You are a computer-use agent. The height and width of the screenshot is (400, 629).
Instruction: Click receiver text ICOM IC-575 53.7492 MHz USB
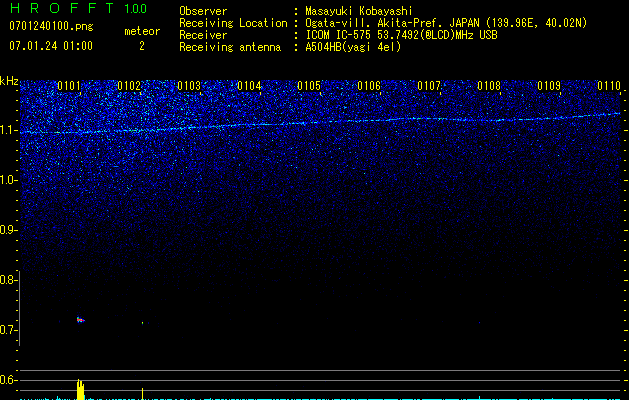point(401,35)
